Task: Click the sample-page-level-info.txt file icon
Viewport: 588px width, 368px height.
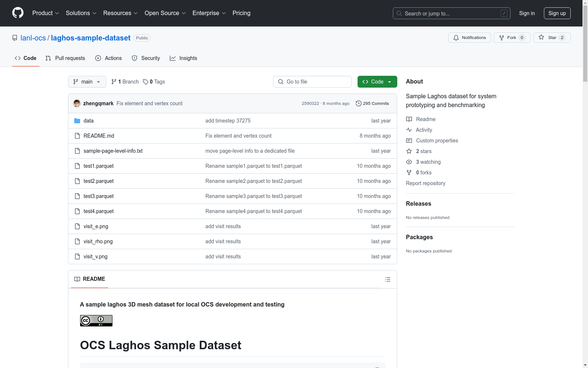Action: coord(77,151)
